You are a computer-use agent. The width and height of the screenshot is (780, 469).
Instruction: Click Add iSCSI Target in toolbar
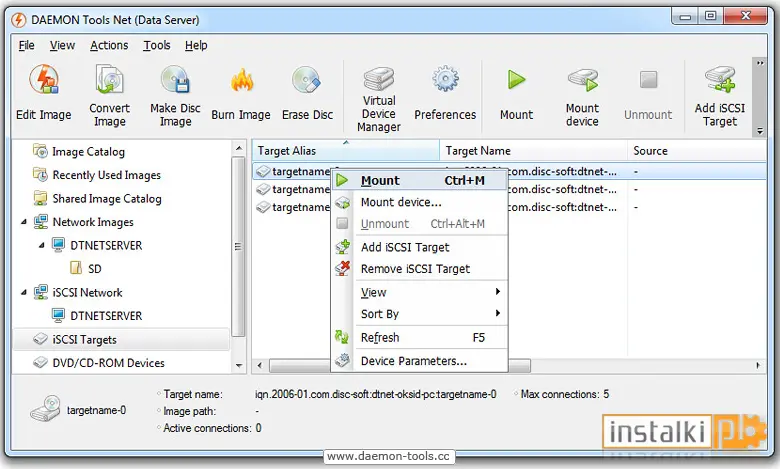pyautogui.click(x=719, y=95)
